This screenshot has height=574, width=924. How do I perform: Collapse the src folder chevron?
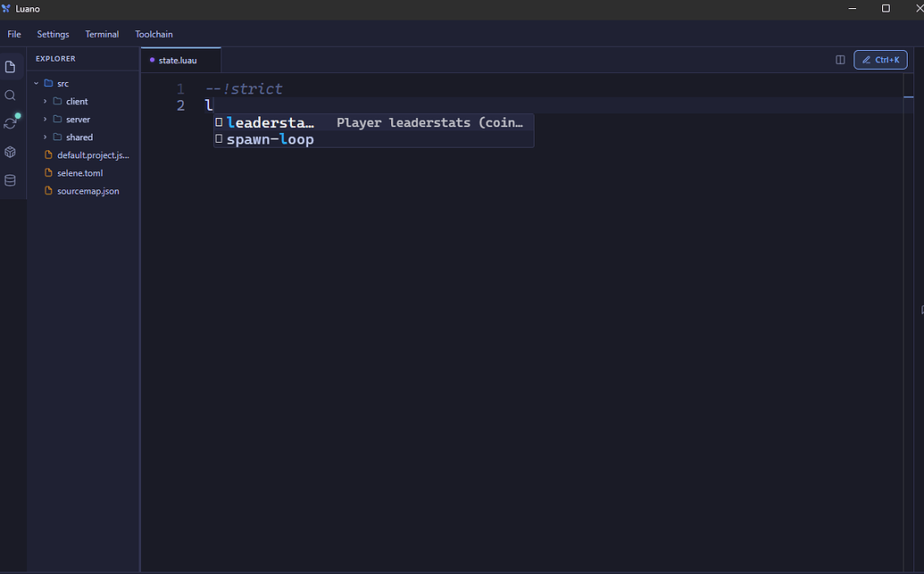point(37,83)
